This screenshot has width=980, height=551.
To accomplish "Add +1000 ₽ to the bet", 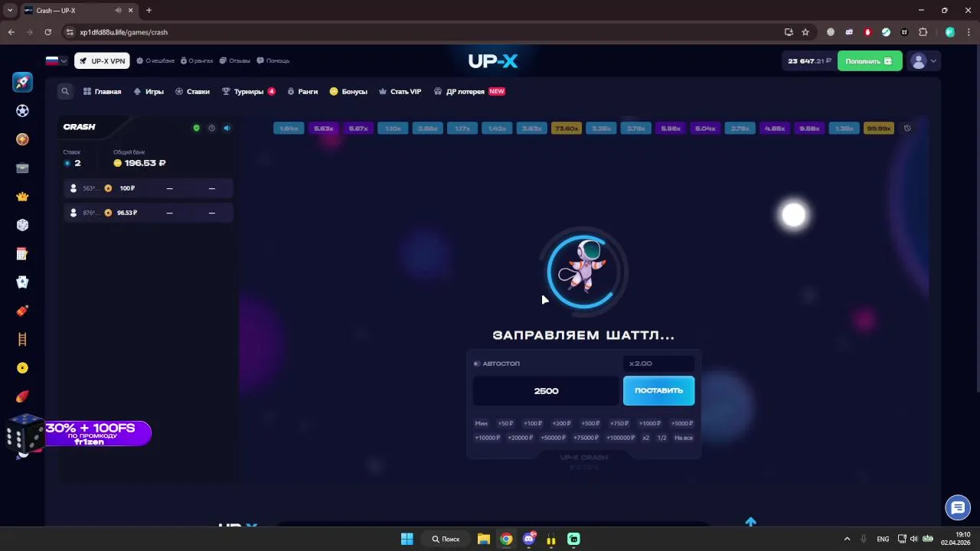I will point(649,423).
